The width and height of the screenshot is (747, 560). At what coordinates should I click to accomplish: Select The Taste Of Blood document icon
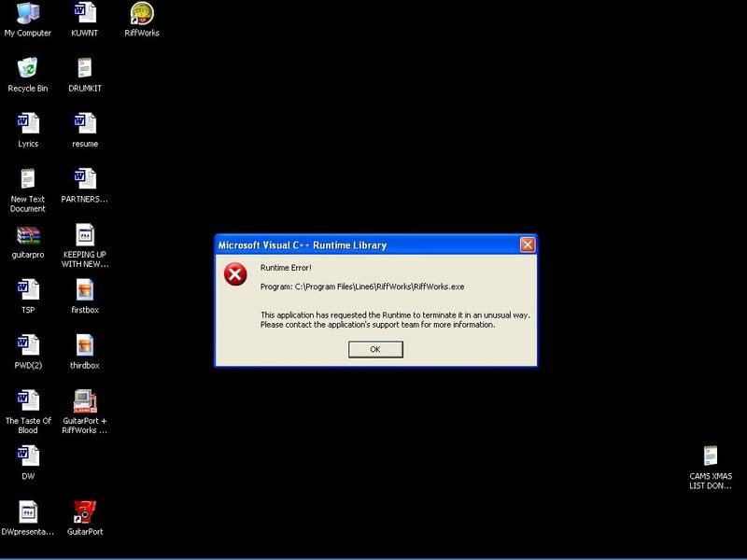(x=28, y=400)
